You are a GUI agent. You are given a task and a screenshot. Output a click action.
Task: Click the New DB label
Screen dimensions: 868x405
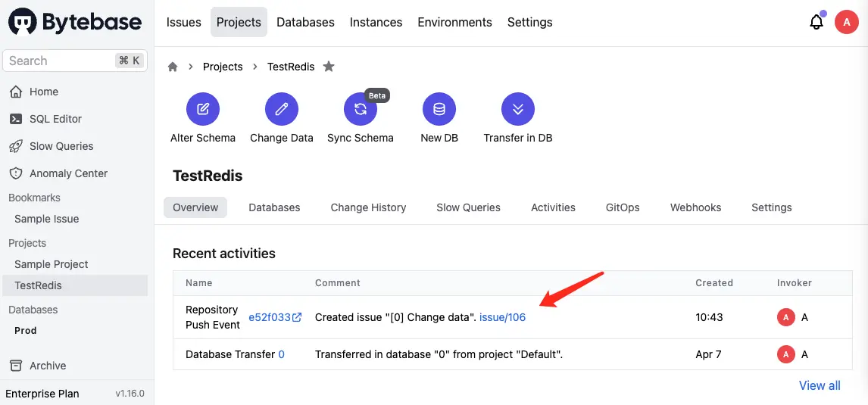tap(439, 138)
